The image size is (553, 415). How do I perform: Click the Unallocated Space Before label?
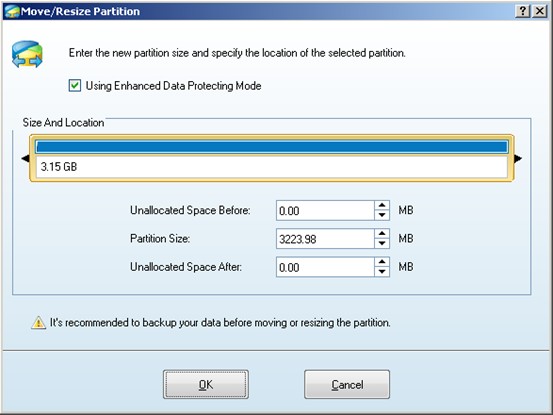coord(190,210)
